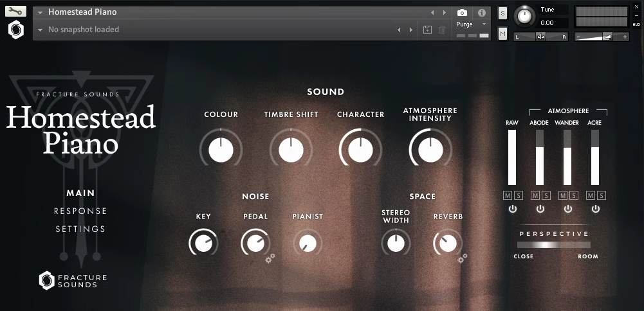Click the Homestead Piano title text

(82, 12)
